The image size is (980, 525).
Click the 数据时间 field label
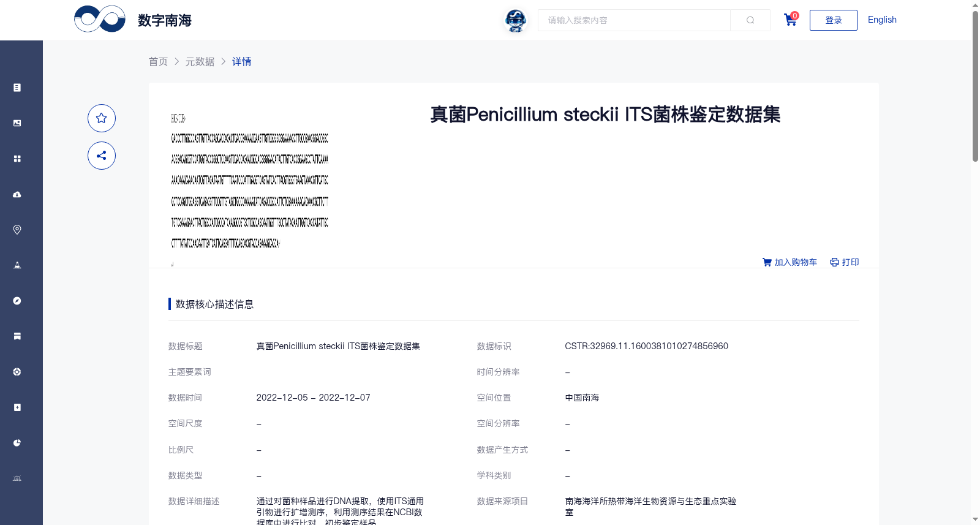[x=186, y=398]
